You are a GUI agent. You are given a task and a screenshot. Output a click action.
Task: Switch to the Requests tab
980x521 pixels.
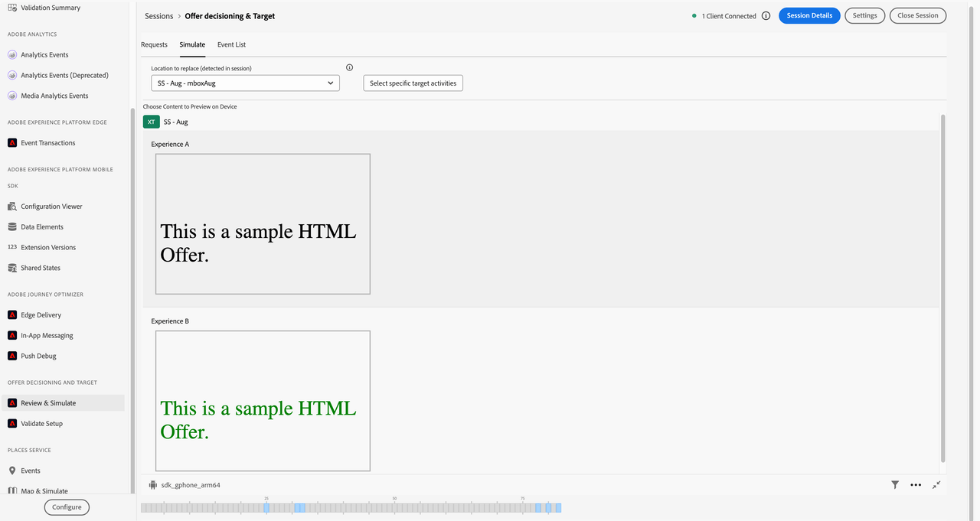154,44
